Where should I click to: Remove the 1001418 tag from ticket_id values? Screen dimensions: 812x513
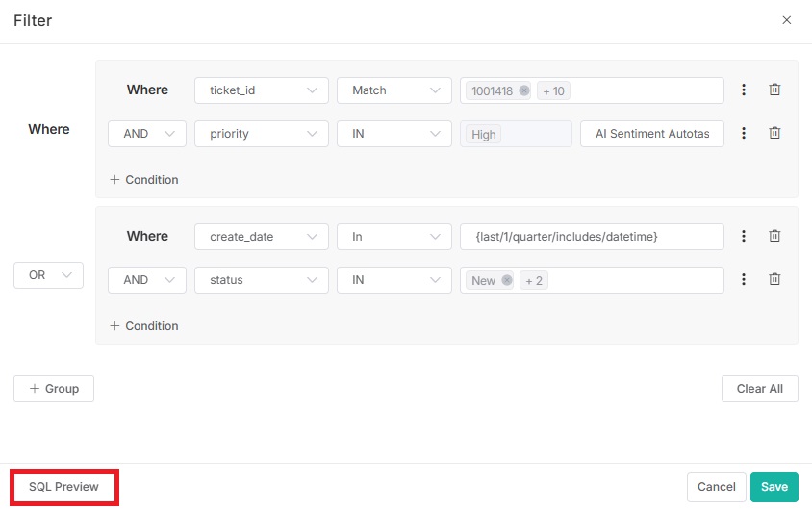pos(524,90)
